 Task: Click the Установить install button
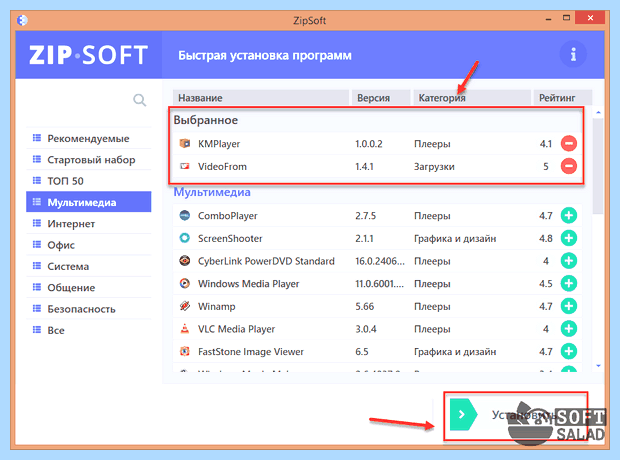tap(516, 415)
